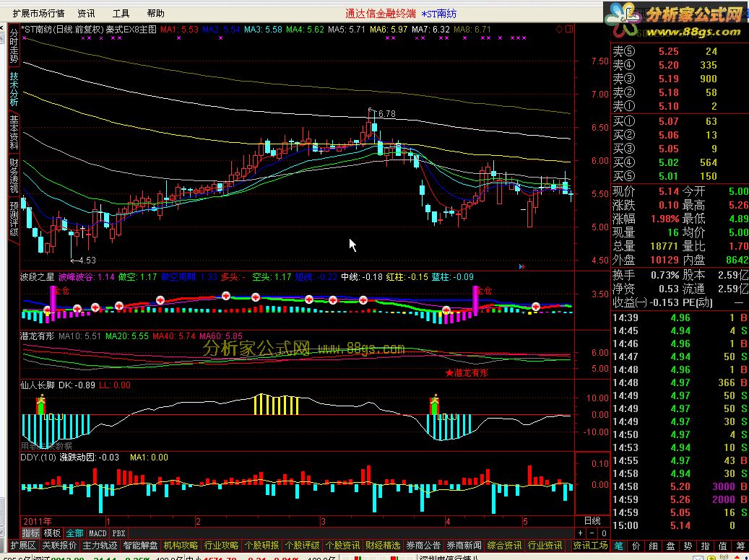The image size is (749, 560).
Task: Select the 细 tab in right panel
Action: (654, 546)
